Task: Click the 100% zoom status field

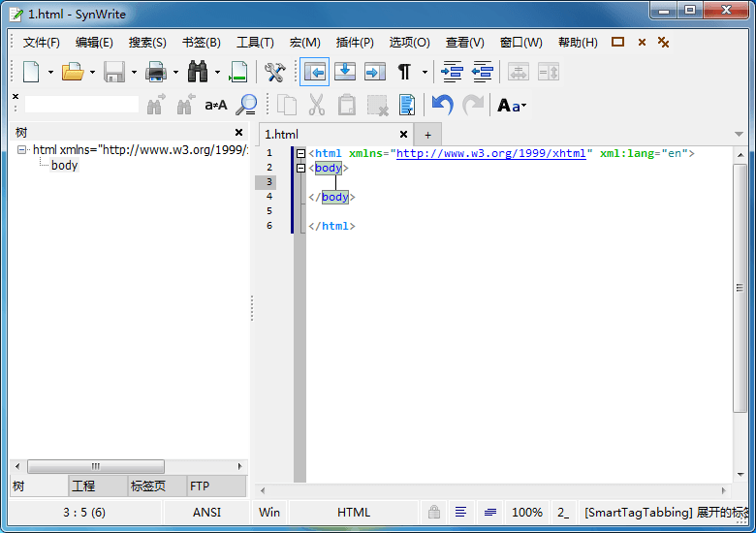Action: pos(526,513)
